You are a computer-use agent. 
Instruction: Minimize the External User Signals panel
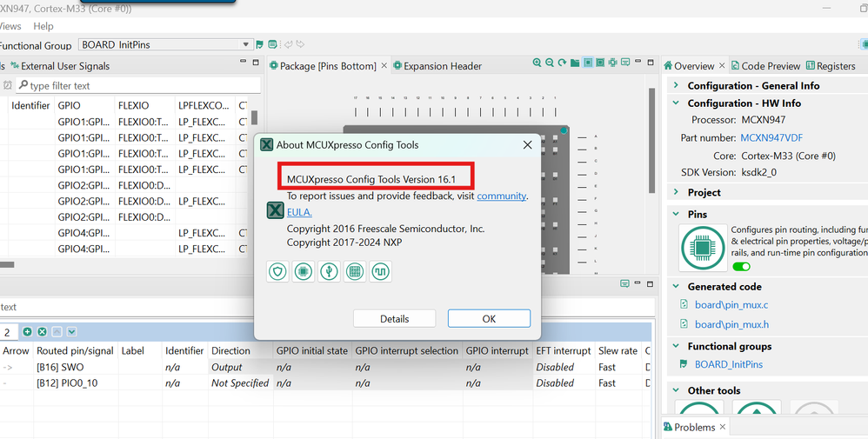click(x=243, y=62)
